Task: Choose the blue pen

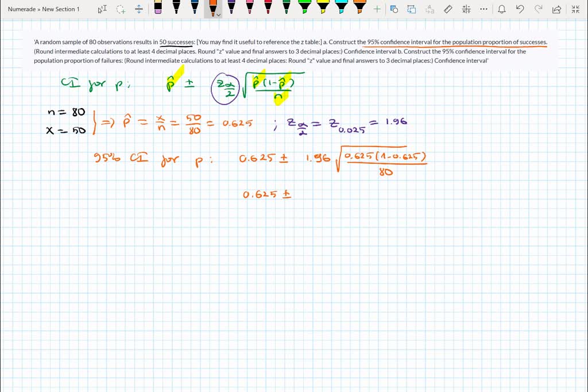Action: point(194,9)
